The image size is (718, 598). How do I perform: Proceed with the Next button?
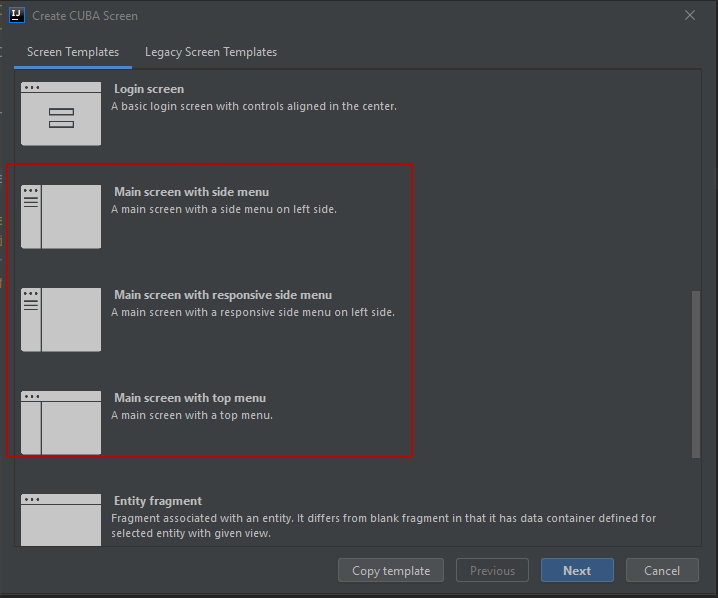[x=577, y=571]
